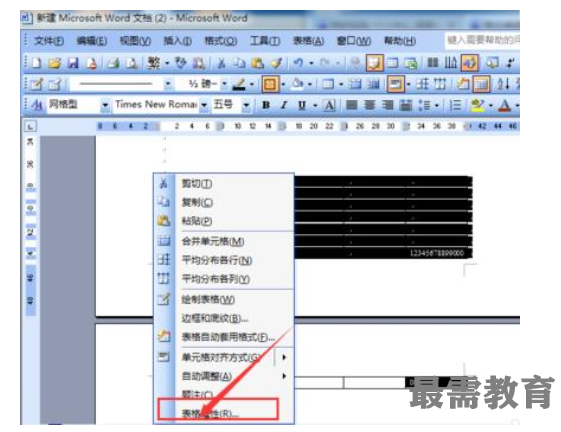Cut selection with the toolbar scissors icon
Screen dimensions: 561x432
(221, 63)
